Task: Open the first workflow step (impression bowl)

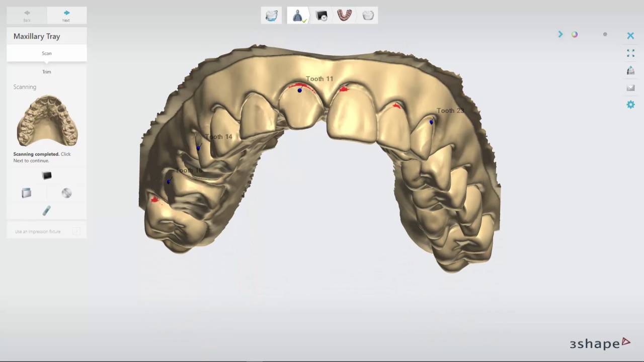Action: [272, 16]
